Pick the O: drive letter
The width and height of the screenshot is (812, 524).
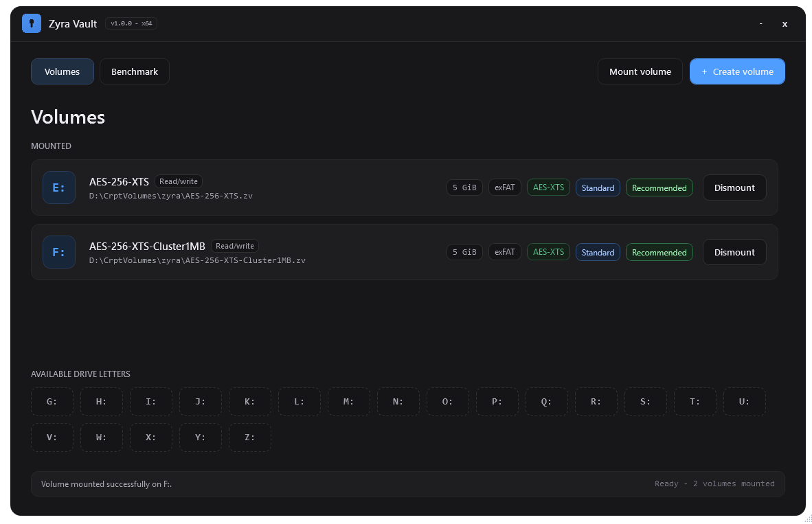447,402
